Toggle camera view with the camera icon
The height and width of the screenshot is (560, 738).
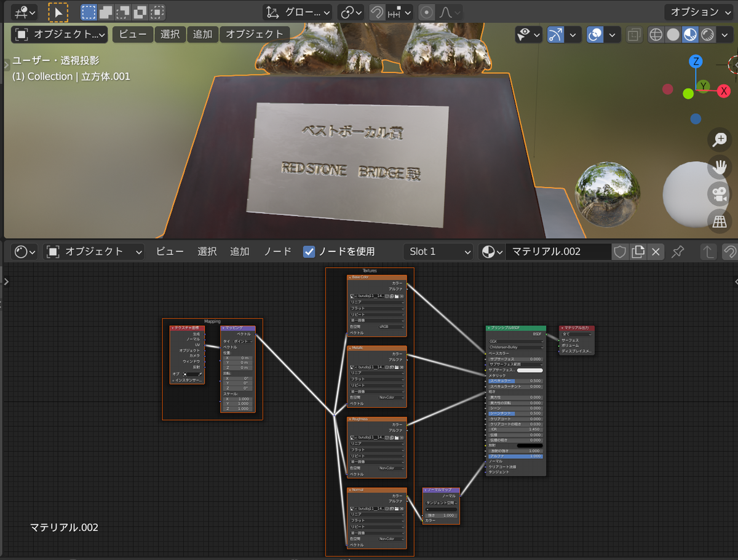tap(718, 194)
